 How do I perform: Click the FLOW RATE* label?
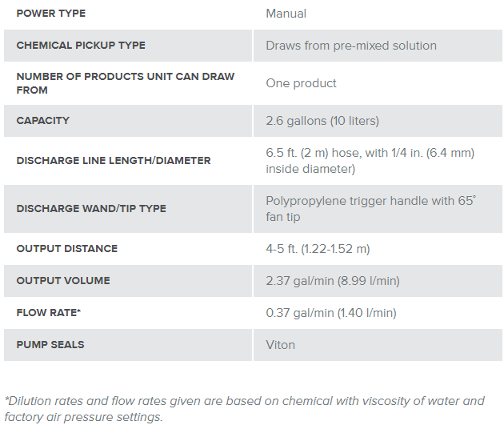(x=49, y=313)
